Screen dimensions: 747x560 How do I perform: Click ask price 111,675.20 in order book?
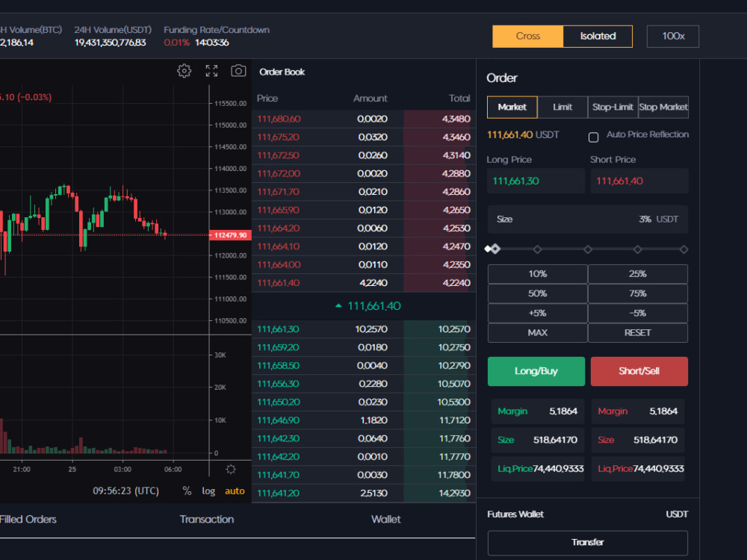278,137
